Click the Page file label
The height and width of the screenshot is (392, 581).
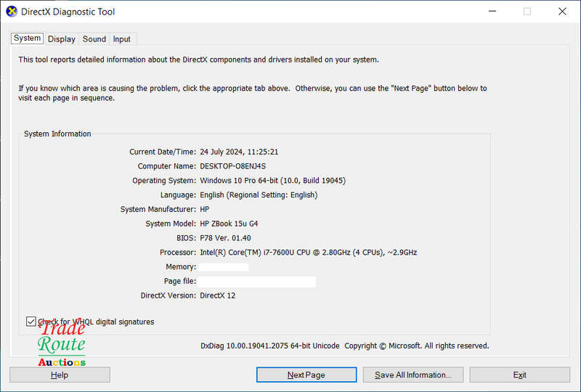pyautogui.click(x=180, y=281)
